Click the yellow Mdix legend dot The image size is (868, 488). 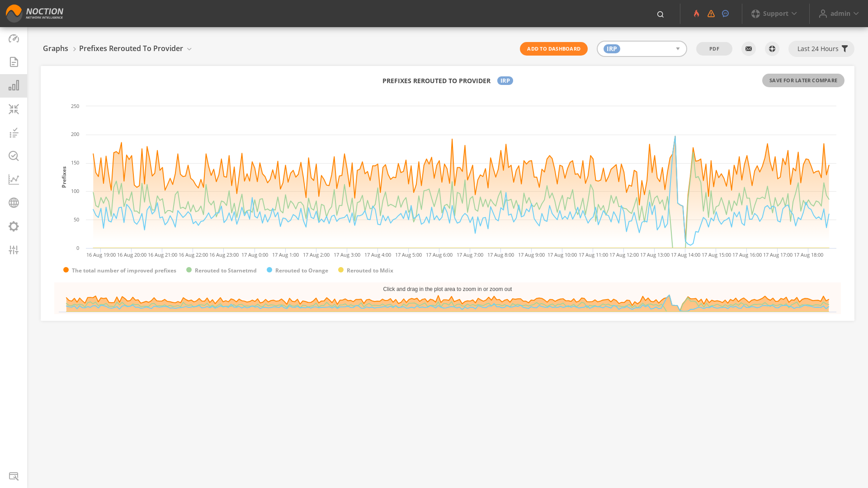(341, 270)
